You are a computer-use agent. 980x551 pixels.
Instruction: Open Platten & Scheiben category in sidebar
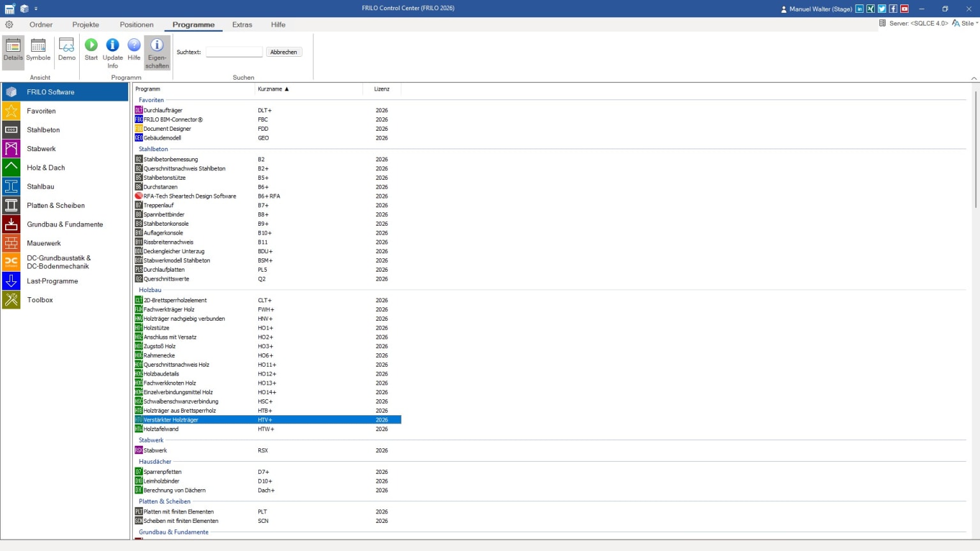pos(65,205)
